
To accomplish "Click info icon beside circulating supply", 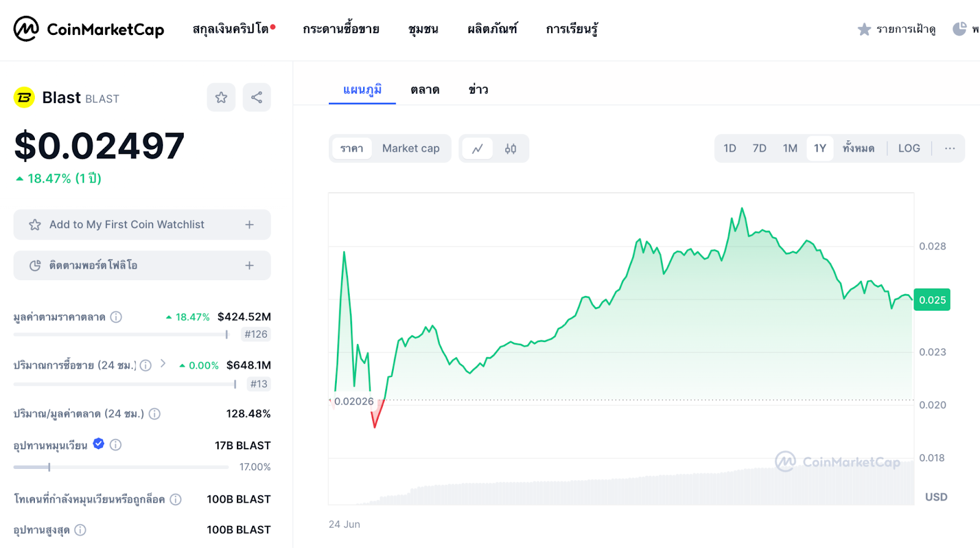I will tap(115, 445).
